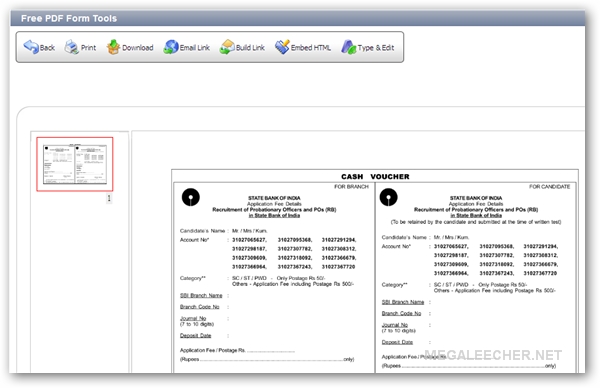Click the State Bank logo in branch copy
The height and width of the screenshot is (388, 600).
(191, 197)
